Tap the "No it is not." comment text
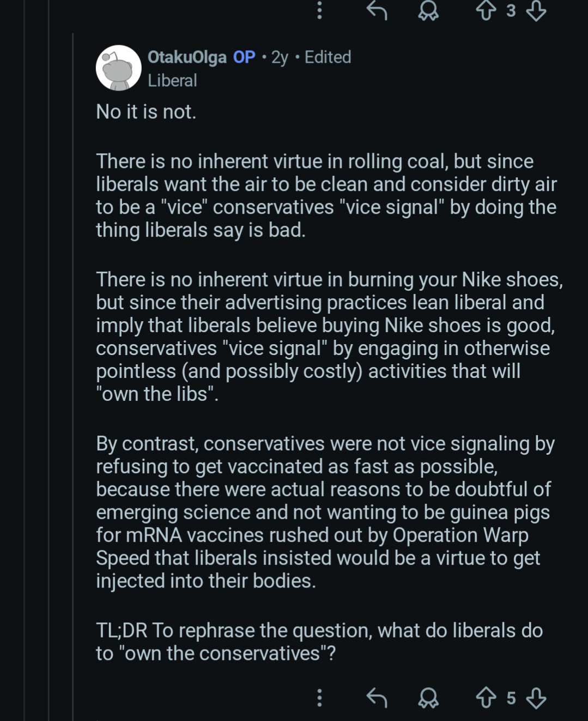588x721 pixels. coord(146,112)
